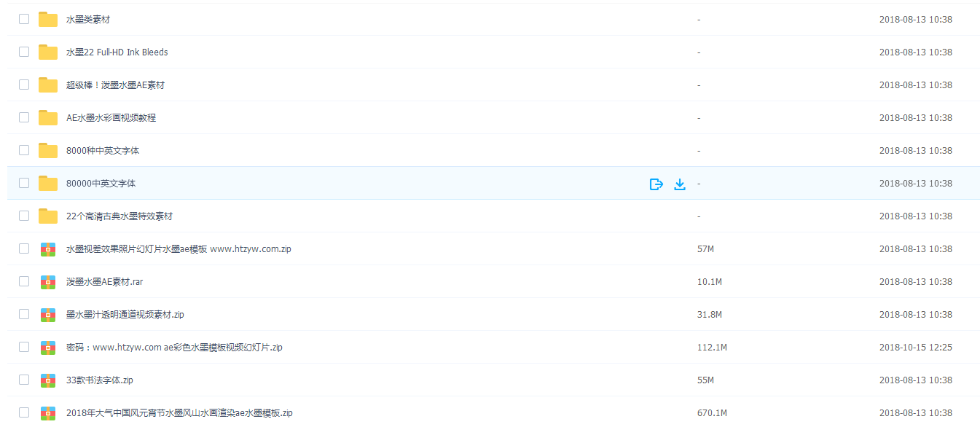The image size is (980, 427).
Task: Select checkbox for 水墨视差效果照片幻灯片 zip
Action: [24, 248]
